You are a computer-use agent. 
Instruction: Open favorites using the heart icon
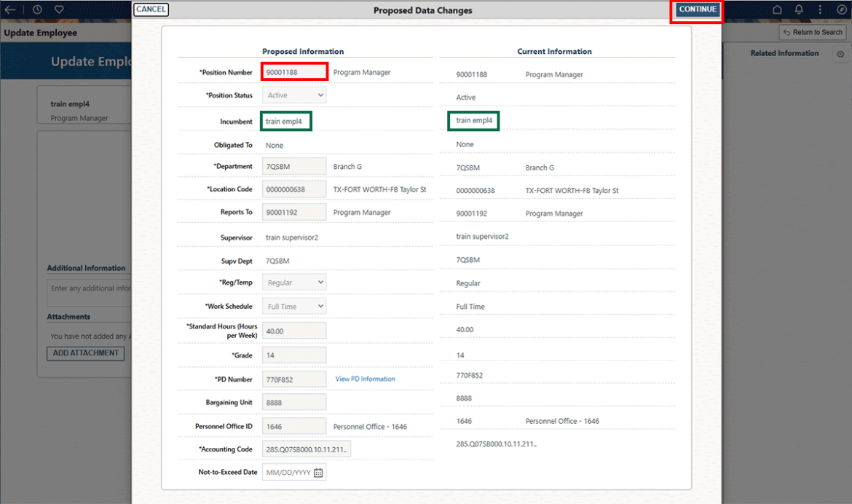pos(58,9)
